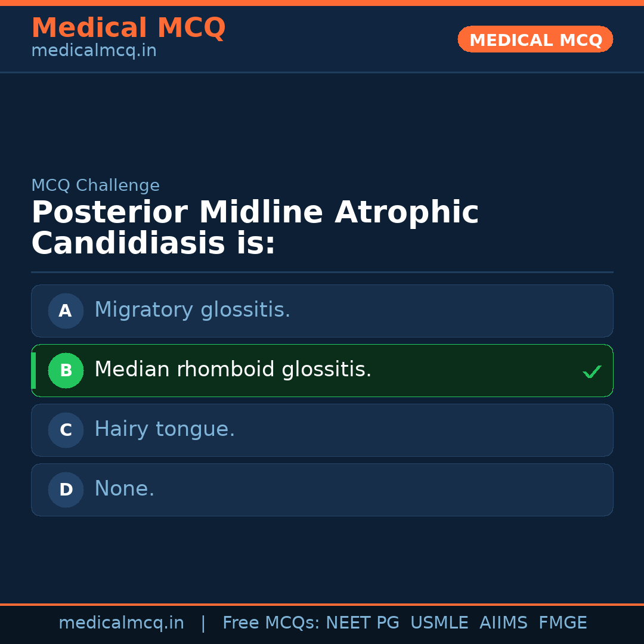Click the AIIMS footer text
644x644 pixels.
point(503,623)
